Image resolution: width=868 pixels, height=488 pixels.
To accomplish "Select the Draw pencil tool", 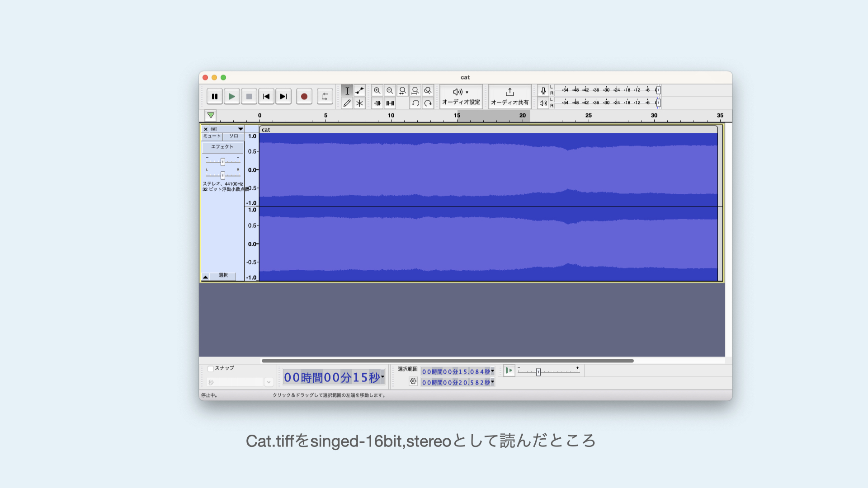I will click(x=347, y=103).
